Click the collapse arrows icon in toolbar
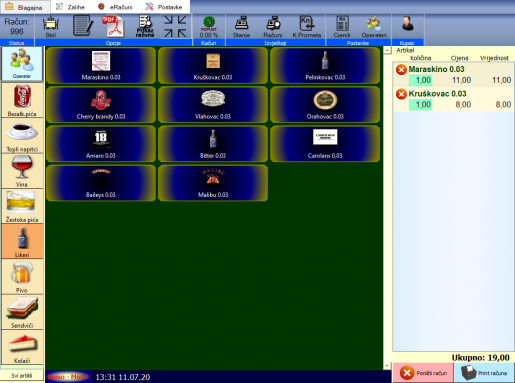This screenshot has width=515, height=383. point(175,26)
